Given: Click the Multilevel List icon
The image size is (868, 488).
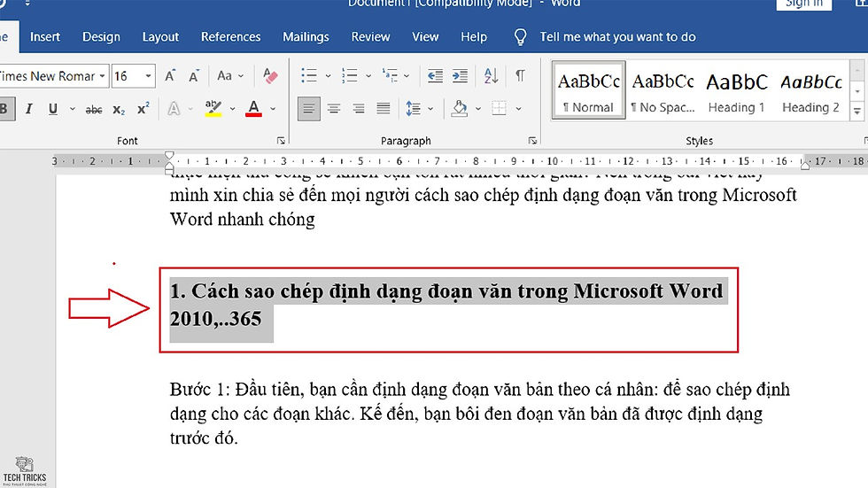Looking at the screenshot, I should 390,76.
